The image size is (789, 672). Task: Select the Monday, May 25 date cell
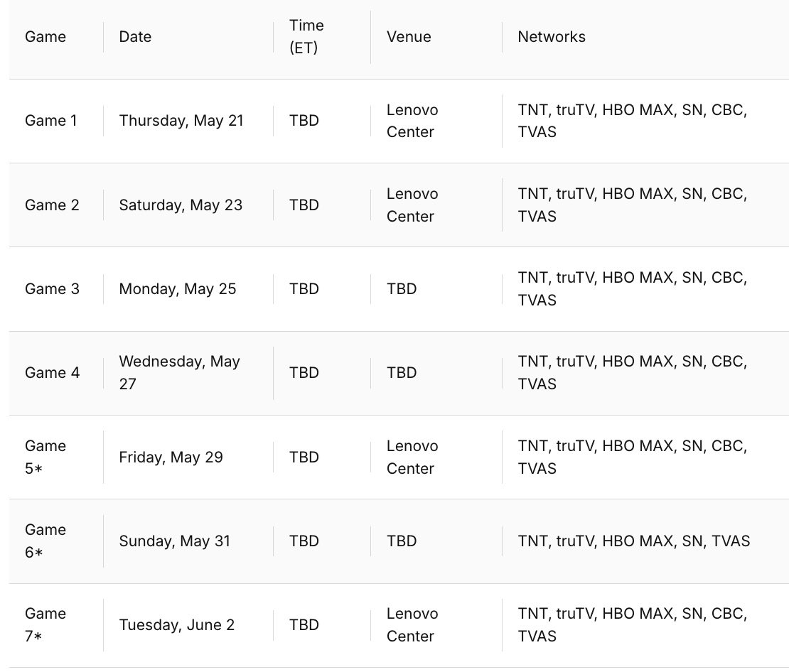pos(177,288)
